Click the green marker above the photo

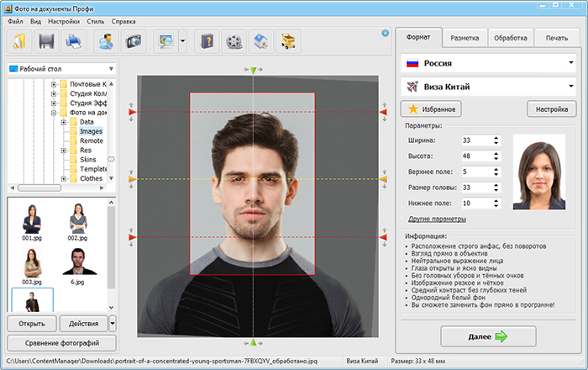(x=253, y=71)
